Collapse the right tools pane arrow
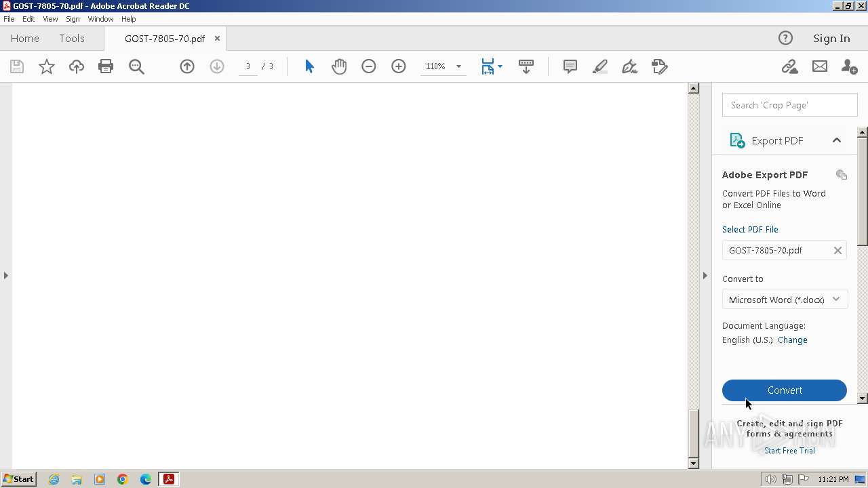 pos(705,275)
